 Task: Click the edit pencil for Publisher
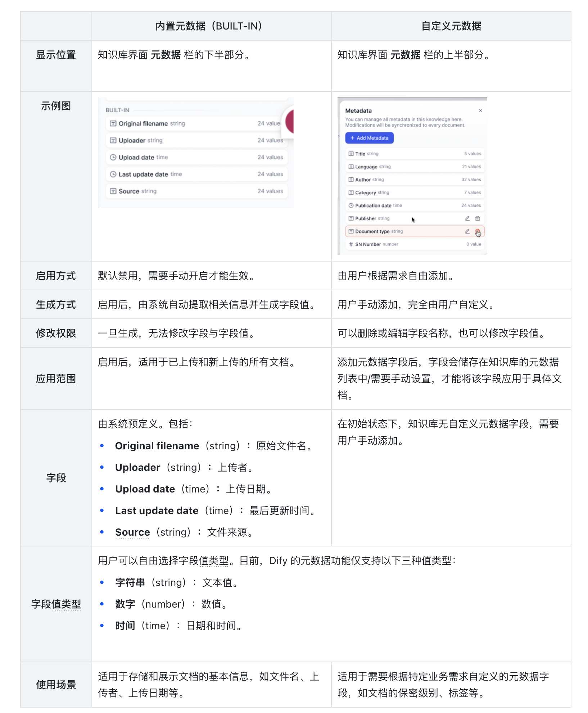pos(467,218)
